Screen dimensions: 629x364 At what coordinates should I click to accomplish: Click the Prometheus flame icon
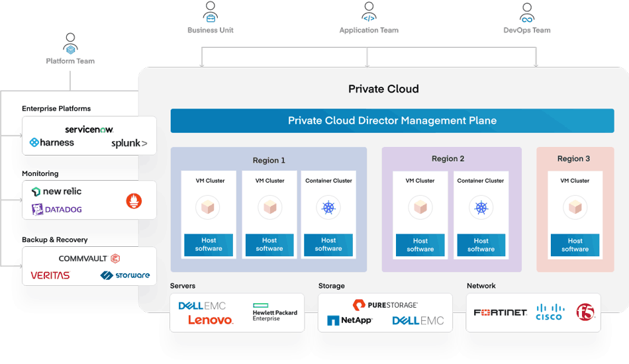tap(134, 201)
